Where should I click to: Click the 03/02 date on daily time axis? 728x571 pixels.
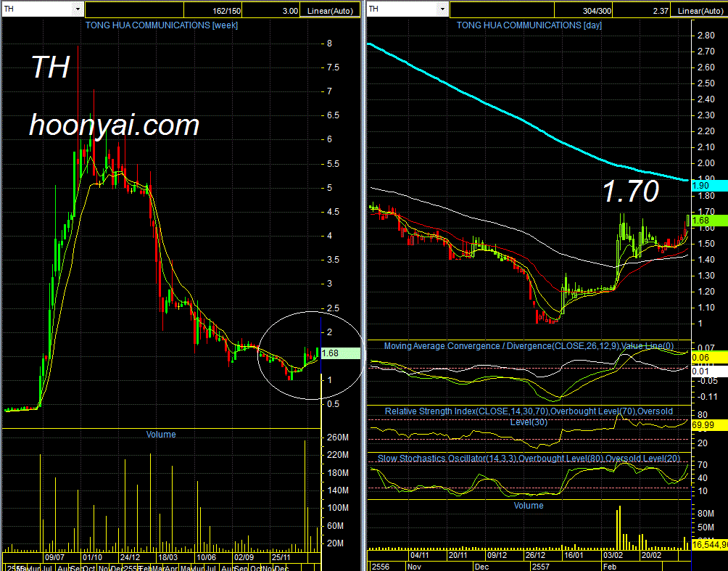[613, 555]
